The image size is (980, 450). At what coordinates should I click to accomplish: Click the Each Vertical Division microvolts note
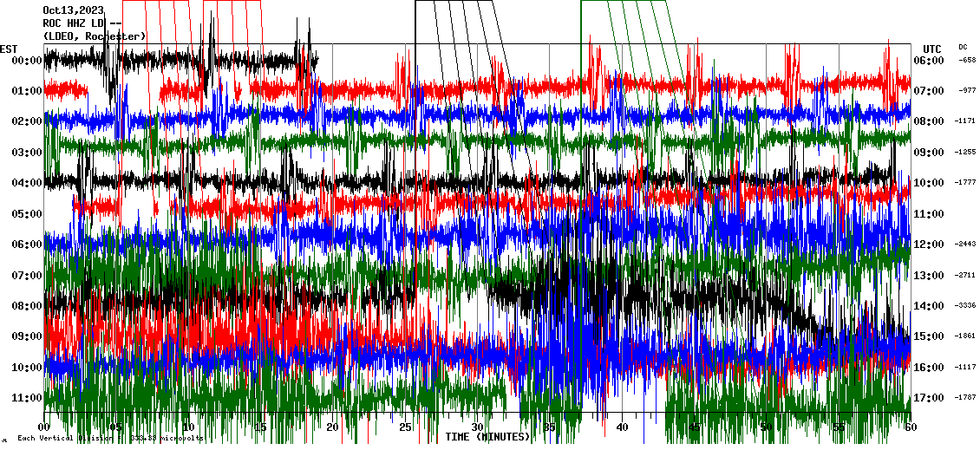pyautogui.click(x=111, y=438)
